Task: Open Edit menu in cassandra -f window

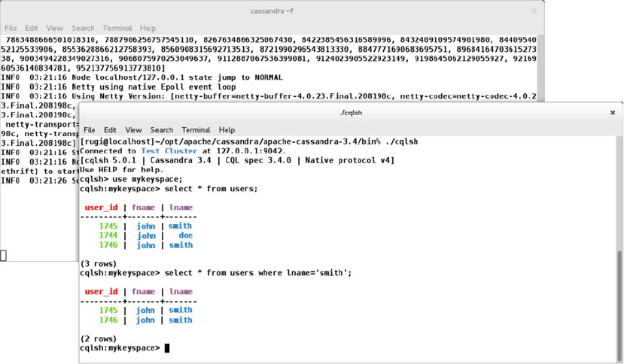Action: click(x=31, y=29)
